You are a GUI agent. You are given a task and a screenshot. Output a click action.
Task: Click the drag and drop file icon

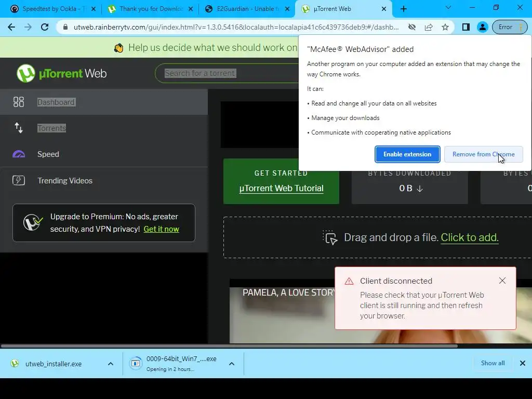[x=330, y=237]
